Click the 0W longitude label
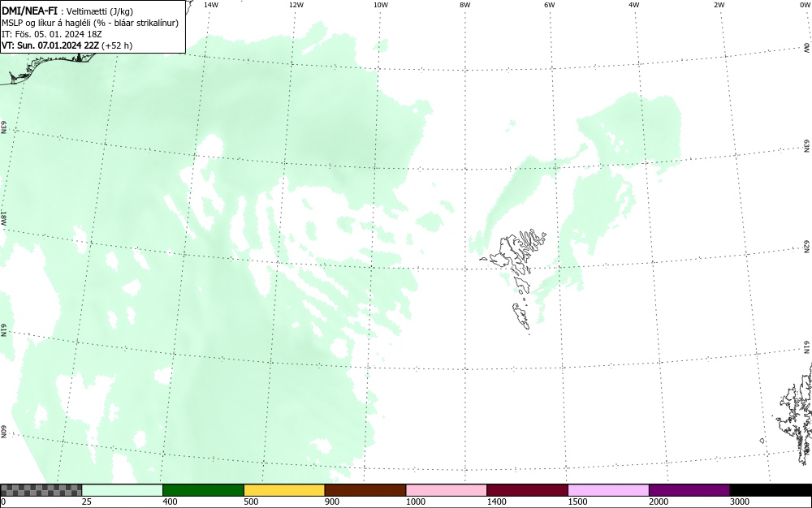The width and height of the screenshot is (812, 508). click(806, 5)
